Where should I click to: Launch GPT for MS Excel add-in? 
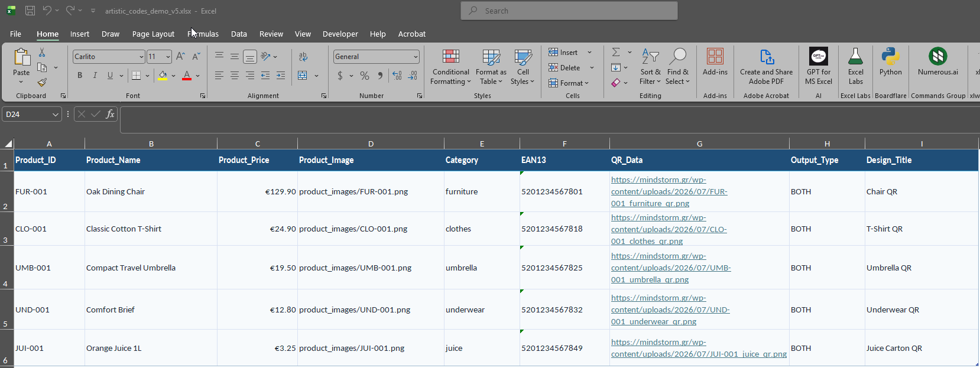pyautogui.click(x=819, y=67)
